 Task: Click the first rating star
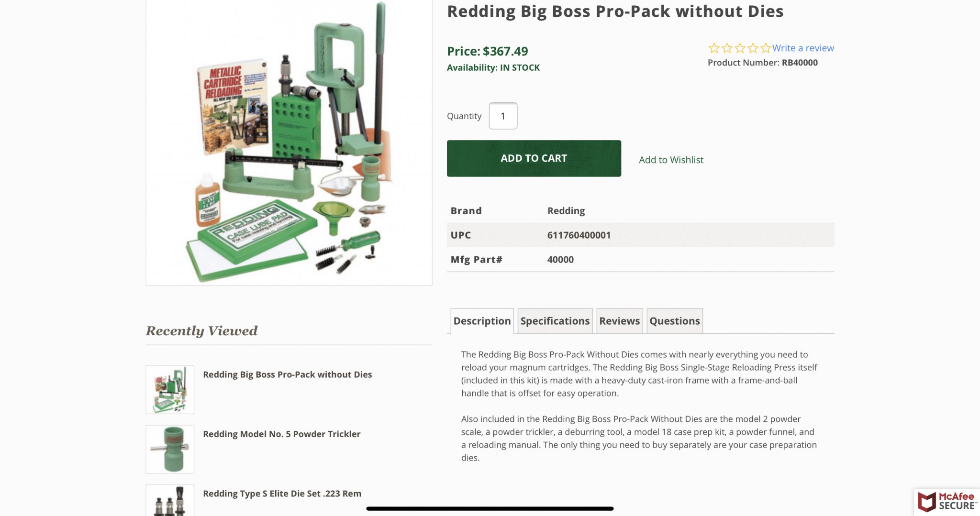(x=714, y=48)
